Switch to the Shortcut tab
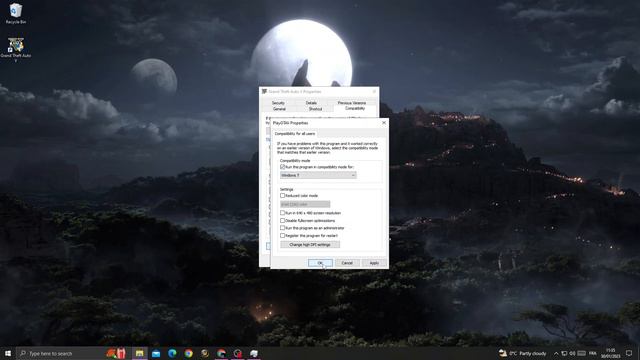This screenshot has width=640, height=360. click(315, 109)
